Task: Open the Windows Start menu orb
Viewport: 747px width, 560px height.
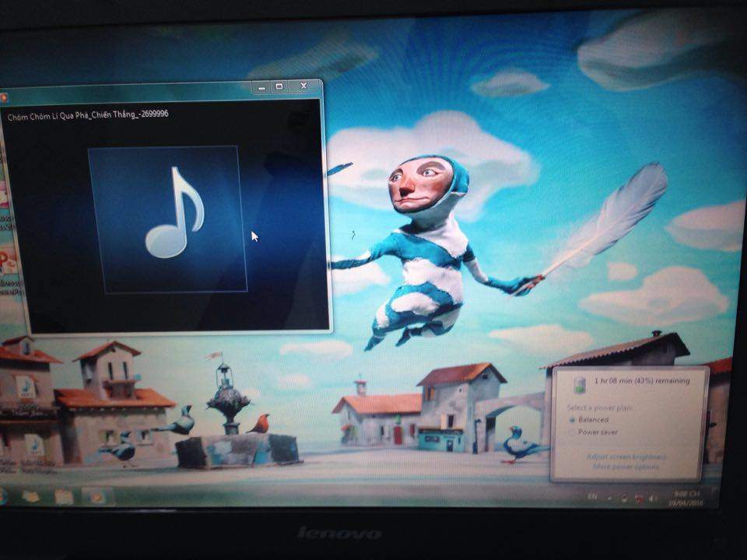Action: pos(3,495)
